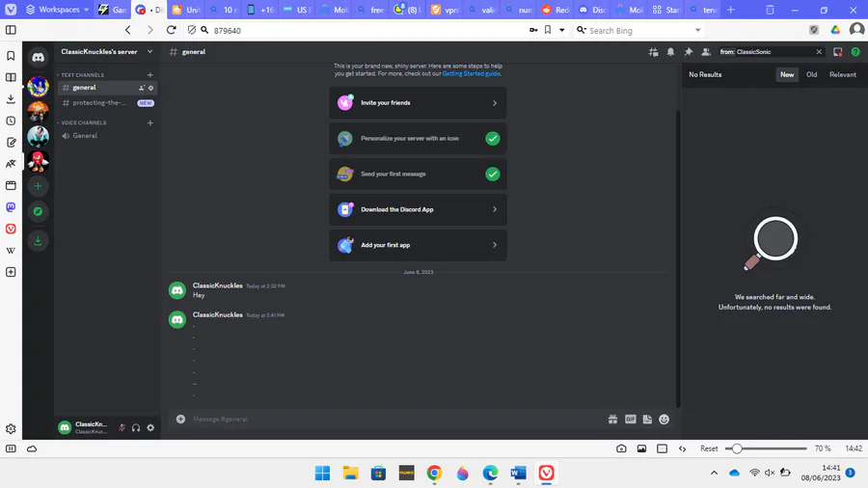Open Discord direct messages home icon
The image size is (868, 488).
point(38,57)
